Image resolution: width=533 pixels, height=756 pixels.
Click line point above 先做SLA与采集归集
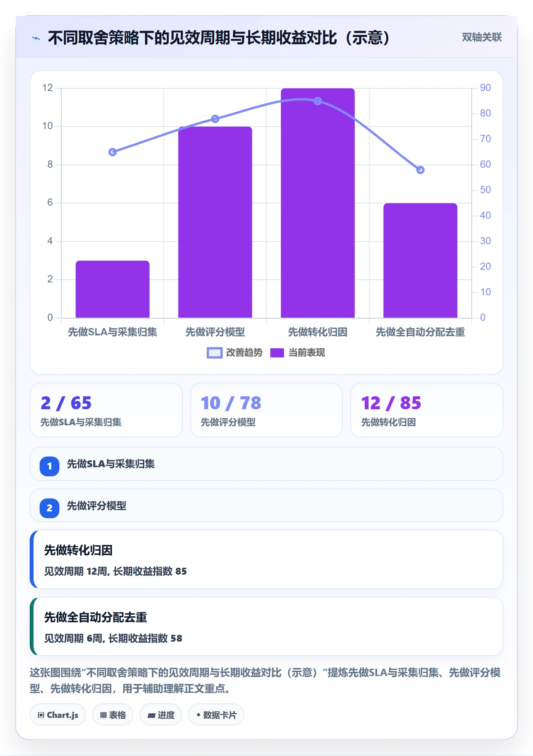point(113,152)
